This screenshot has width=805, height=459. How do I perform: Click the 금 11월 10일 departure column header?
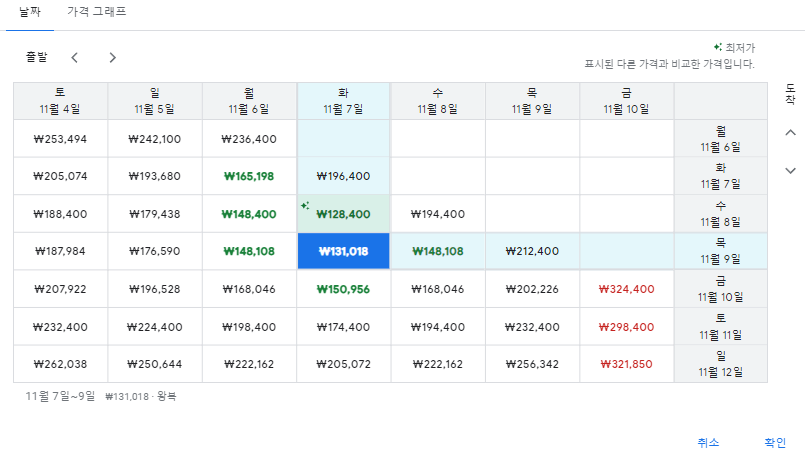click(627, 101)
